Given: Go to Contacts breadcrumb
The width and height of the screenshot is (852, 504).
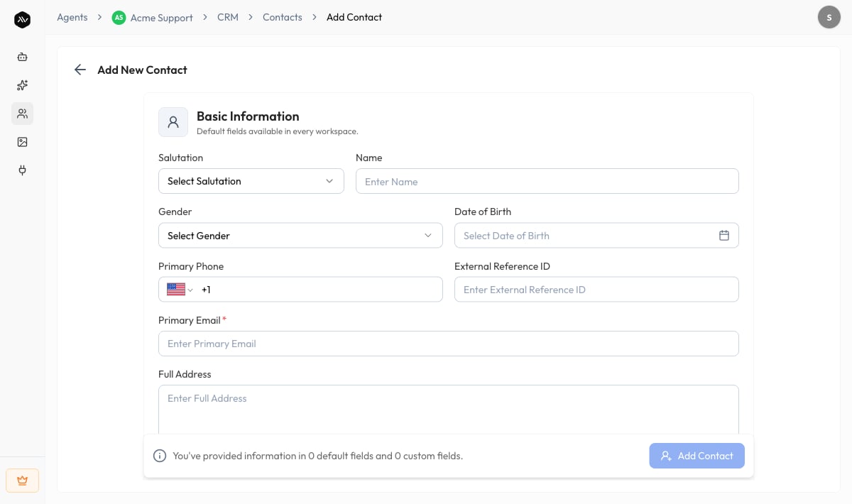Looking at the screenshot, I should pos(283,17).
